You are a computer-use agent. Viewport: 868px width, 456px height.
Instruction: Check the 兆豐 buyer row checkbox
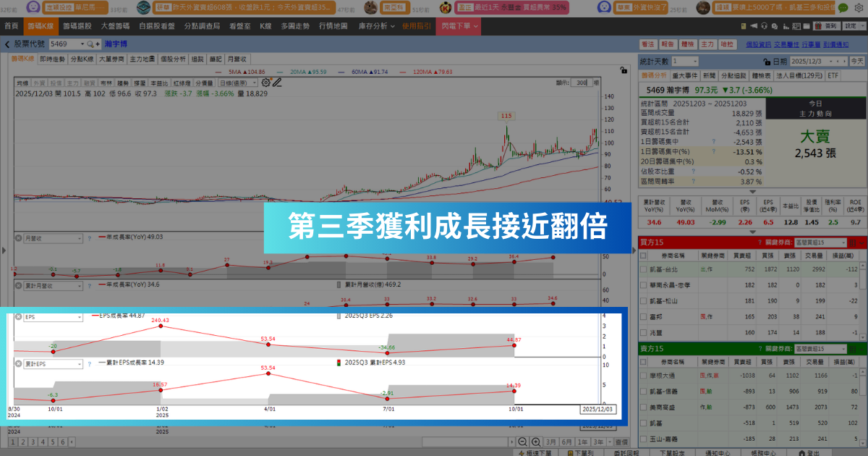click(644, 333)
